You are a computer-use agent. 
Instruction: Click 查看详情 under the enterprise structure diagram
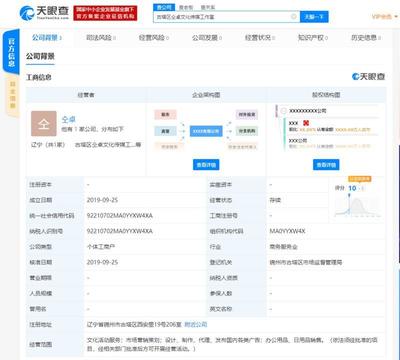point(206,165)
